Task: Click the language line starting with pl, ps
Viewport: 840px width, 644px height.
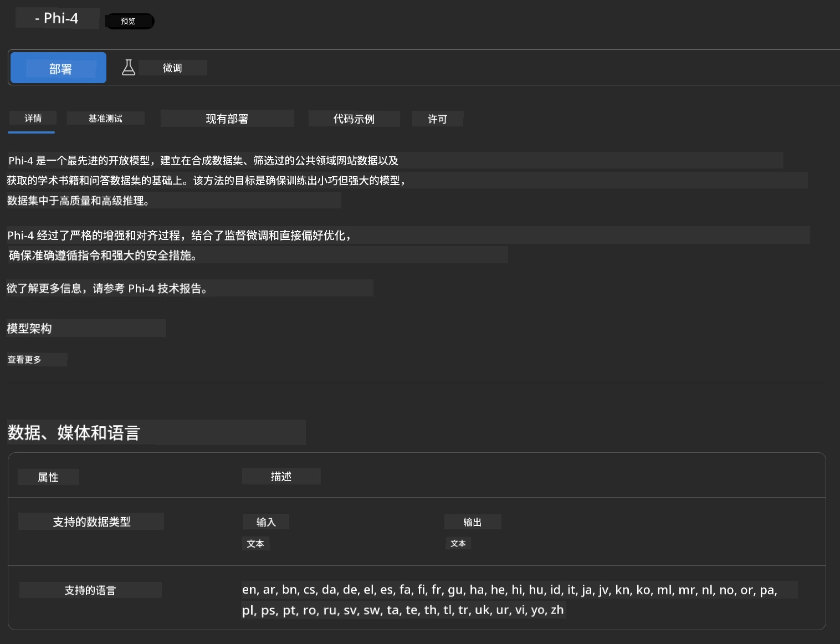Action: 403,610
